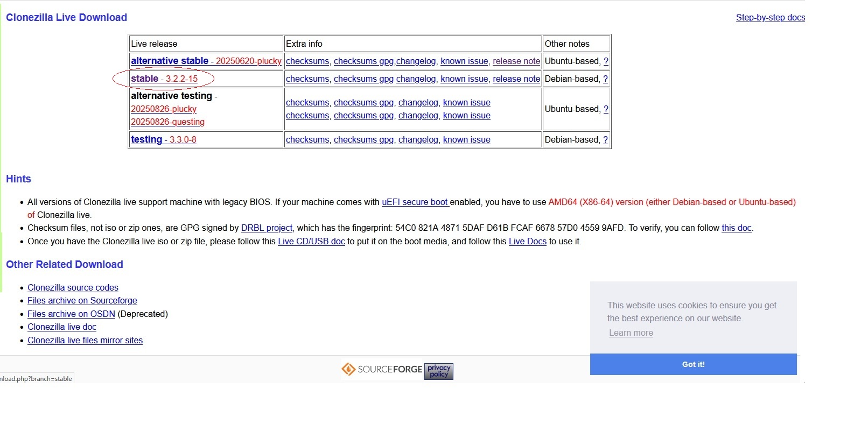Download alternative testing 20250826-questing
This screenshot has height=445, width=868.
[167, 122]
